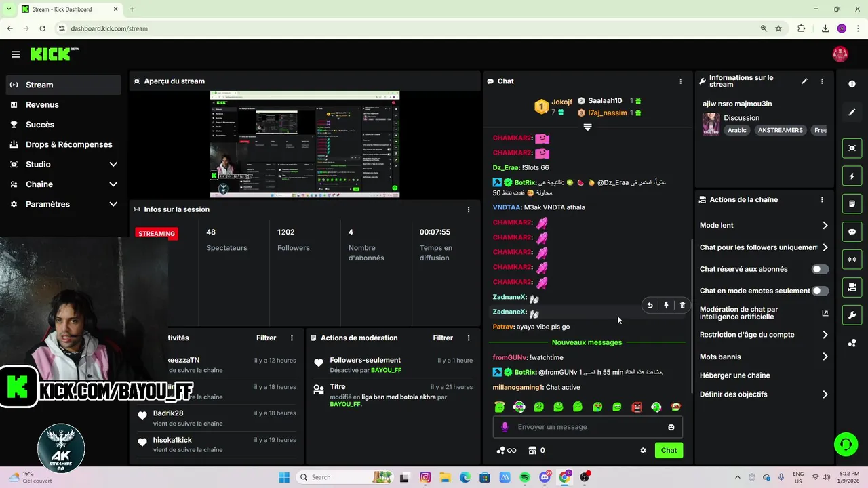Click the pencil edit icon in the right sidebar
This screenshot has height=488, width=868.
pyautogui.click(x=852, y=113)
